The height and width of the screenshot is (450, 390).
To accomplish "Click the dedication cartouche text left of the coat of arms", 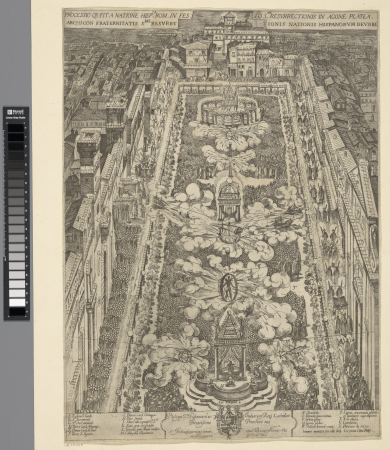I will coord(191,424).
